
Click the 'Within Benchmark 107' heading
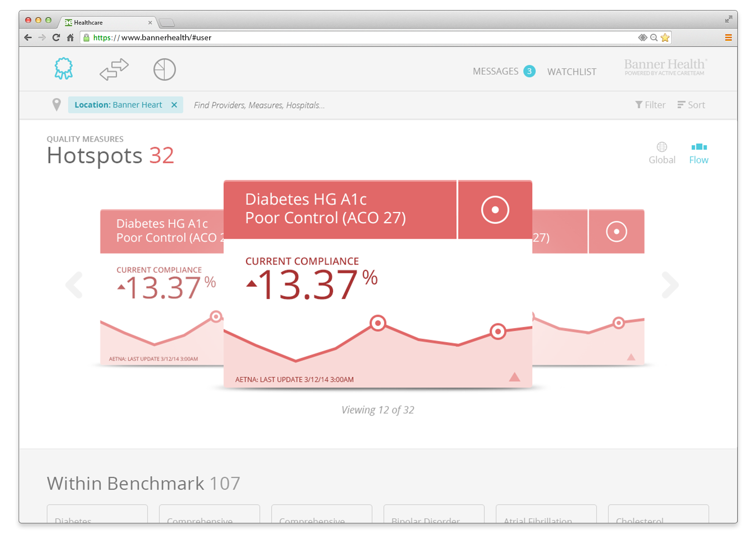pos(144,484)
